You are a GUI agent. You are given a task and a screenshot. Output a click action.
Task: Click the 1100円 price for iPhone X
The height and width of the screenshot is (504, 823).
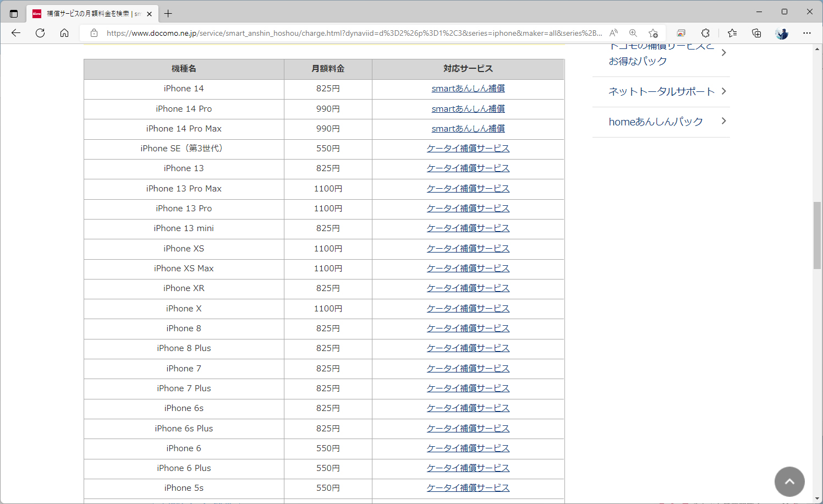(x=328, y=309)
